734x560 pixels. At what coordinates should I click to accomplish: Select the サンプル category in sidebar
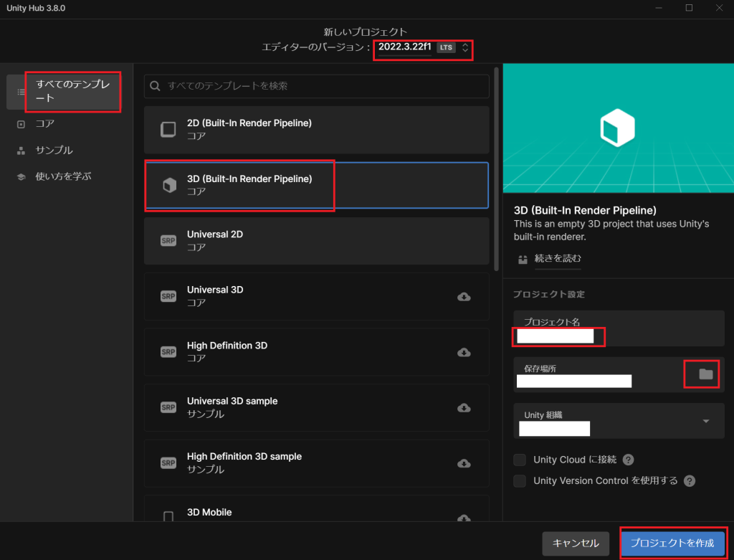coord(54,151)
